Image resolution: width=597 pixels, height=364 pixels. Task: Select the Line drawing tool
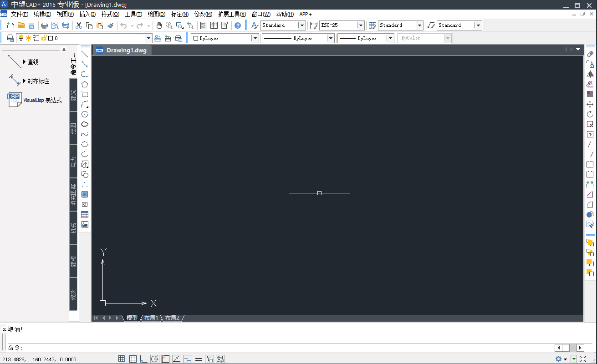[x=85, y=54]
